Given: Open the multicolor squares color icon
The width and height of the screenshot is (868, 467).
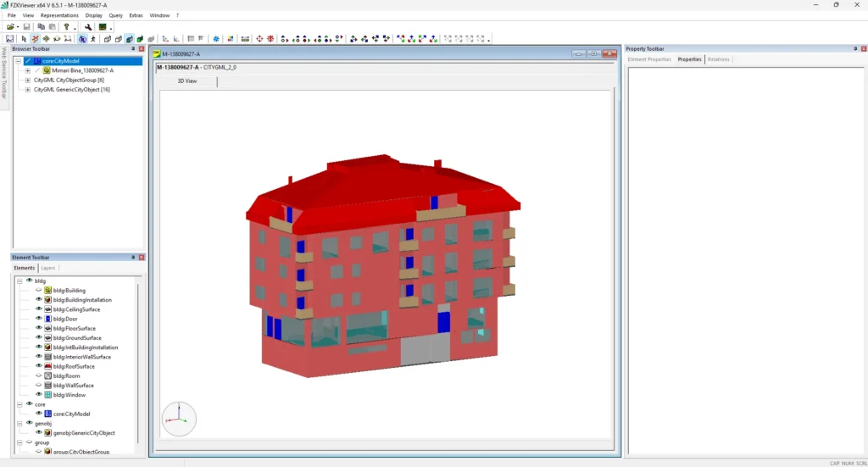Looking at the screenshot, I should [x=231, y=39].
